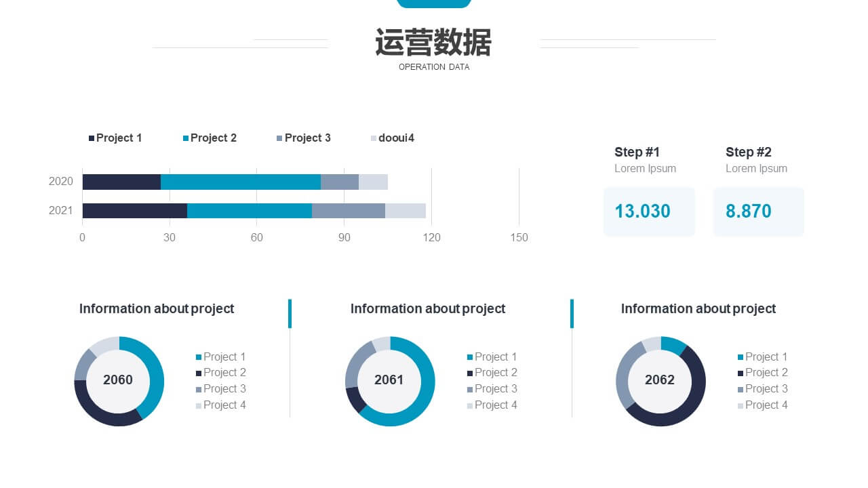The width and height of the screenshot is (868, 488).
Task: Select Lorem Ipsum text under Step #2
Action: 756,169
